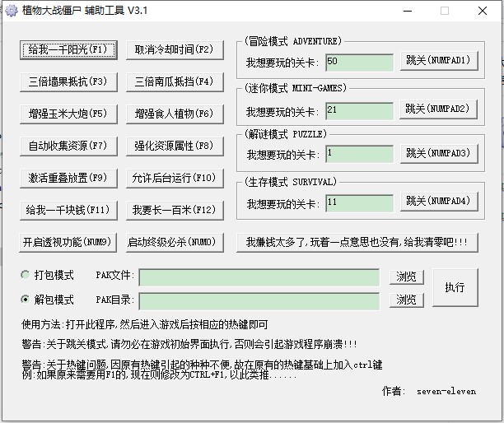Image resolution: width=504 pixels, height=423 pixels.
Task: Click 跳关(NUMPAD4) for Survival mode
Action: coord(439,202)
